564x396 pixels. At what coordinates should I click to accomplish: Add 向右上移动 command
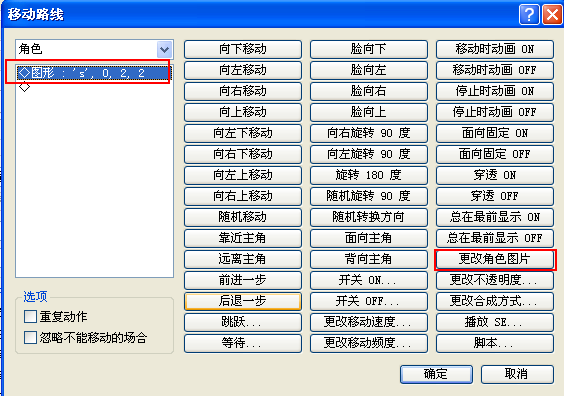[243, 196]
